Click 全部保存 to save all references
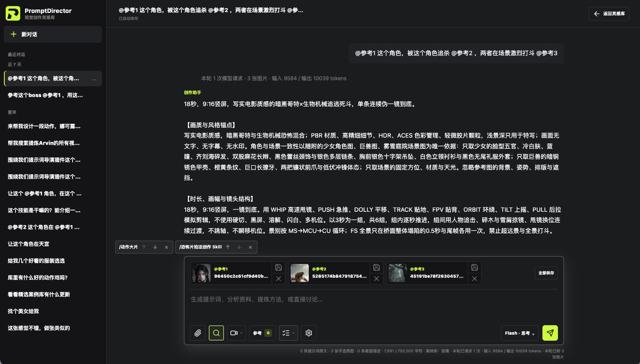Screen dimensions: 640x364 click(x=546, y=273)
